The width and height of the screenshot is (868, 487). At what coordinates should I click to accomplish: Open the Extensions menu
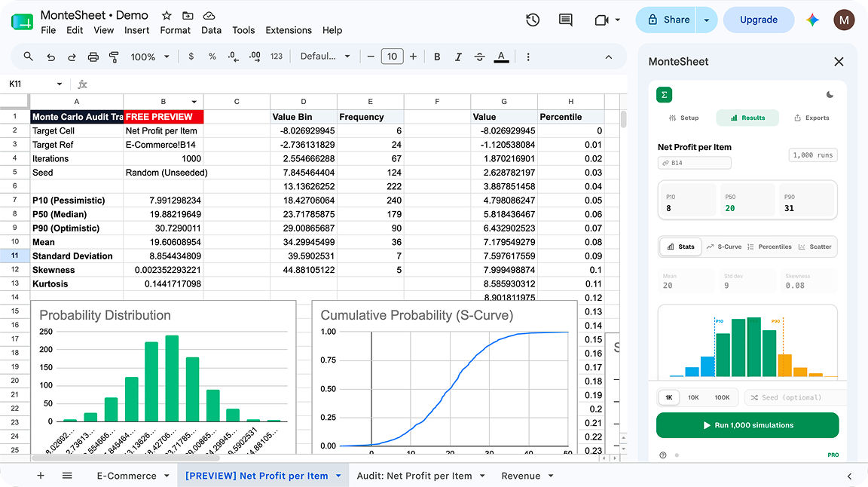[289, 30]
